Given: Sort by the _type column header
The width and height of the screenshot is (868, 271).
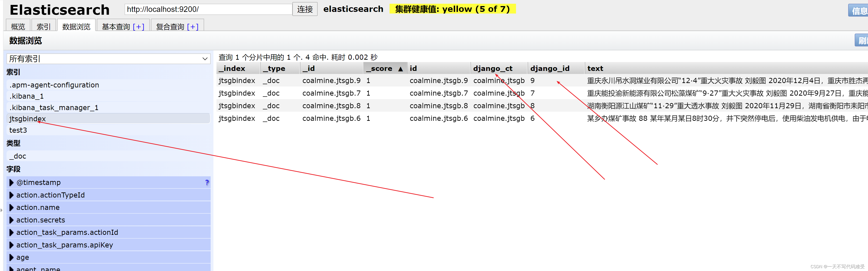Looking at the screenshot, I should (280, 68).
